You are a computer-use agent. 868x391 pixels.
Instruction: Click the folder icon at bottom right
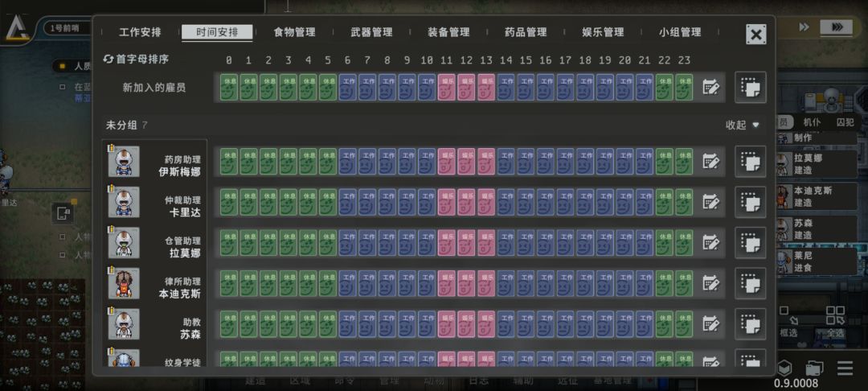click(x=814, y=368)
